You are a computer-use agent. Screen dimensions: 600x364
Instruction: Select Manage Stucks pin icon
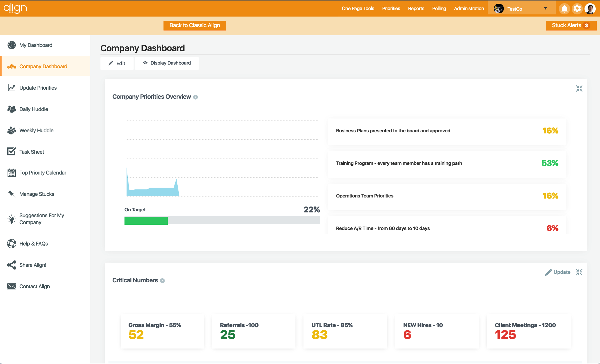pyautogui.click(x=11, y=194)
